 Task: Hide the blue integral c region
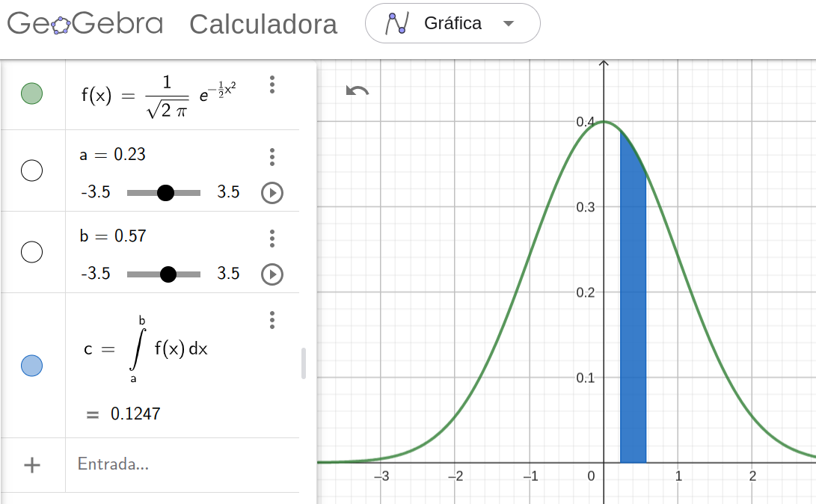(31, 366)
